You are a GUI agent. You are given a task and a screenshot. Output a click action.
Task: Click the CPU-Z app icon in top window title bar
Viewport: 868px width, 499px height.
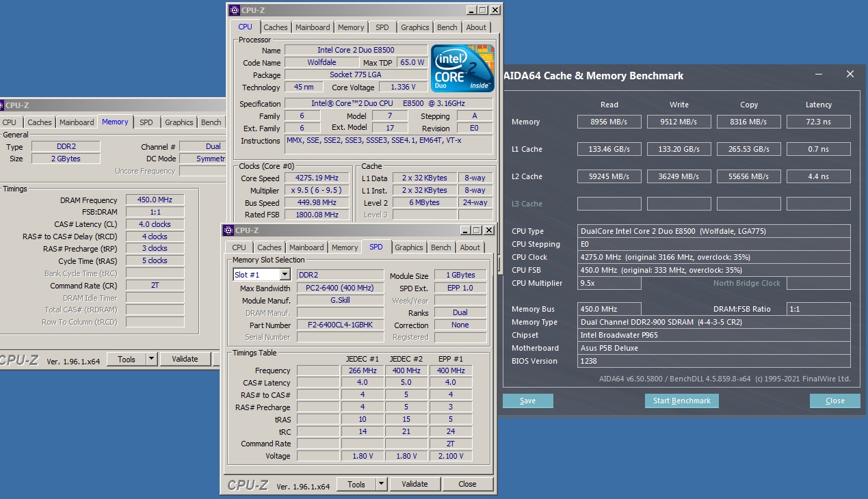click(x=235, y=10)
